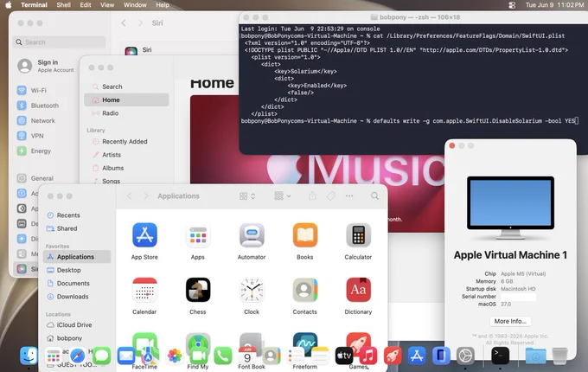
Task: Select the Books app in Finder
Action: 305,235
